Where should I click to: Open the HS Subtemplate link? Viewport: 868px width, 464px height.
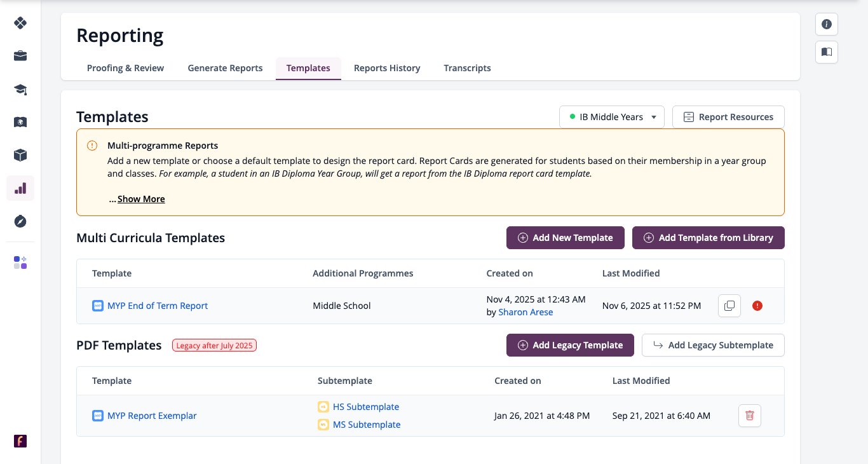pyautogui.click(x=366, y=407)
